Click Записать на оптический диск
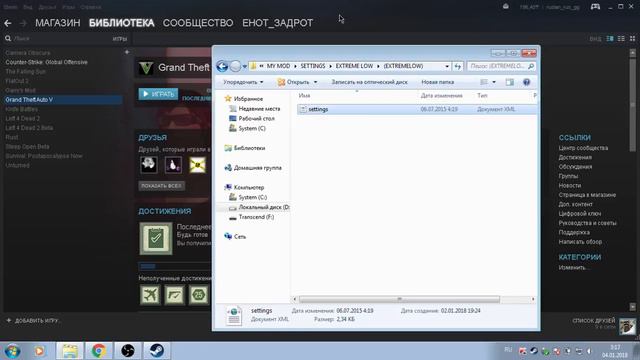 click(369, 82)
